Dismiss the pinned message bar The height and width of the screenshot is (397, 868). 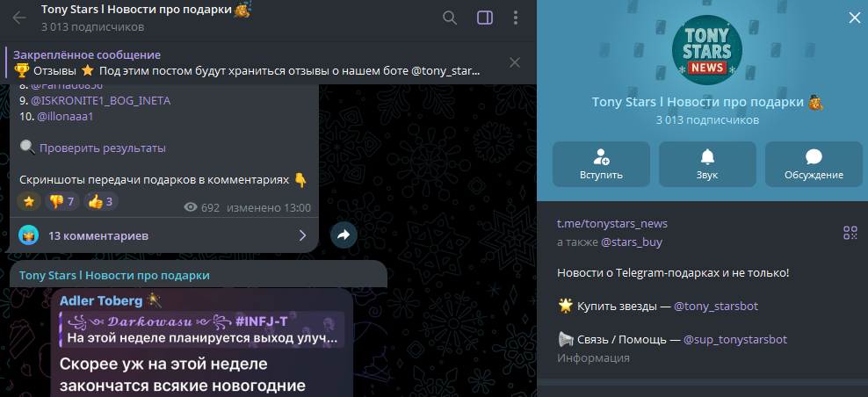click(x=515, y=62)
